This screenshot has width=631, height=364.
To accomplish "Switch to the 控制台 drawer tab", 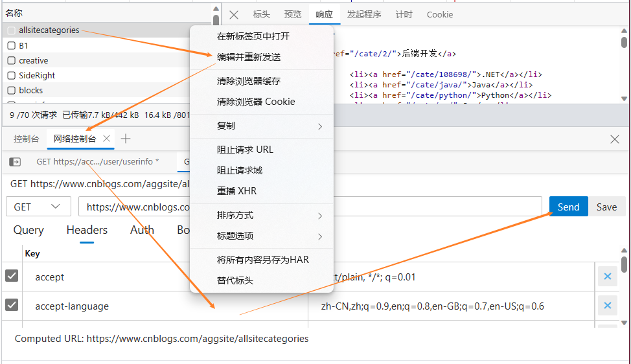I will tap(26, 139).
